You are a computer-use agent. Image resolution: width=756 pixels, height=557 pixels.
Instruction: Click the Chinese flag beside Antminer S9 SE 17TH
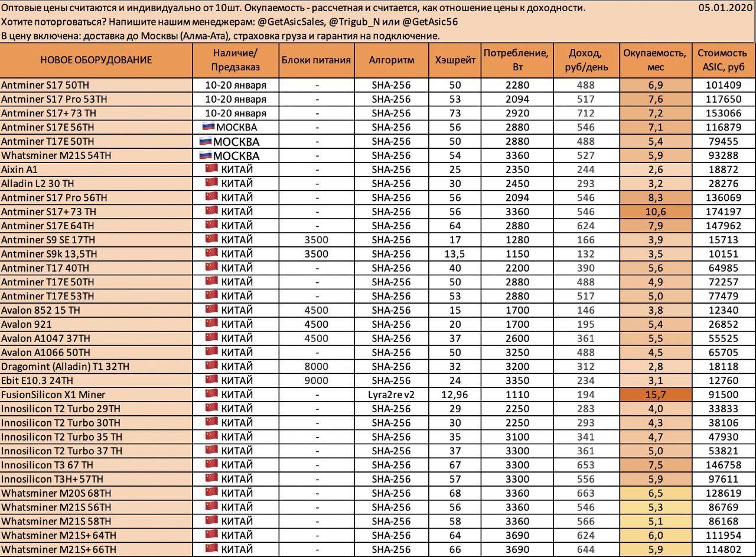tap(212, 239)
